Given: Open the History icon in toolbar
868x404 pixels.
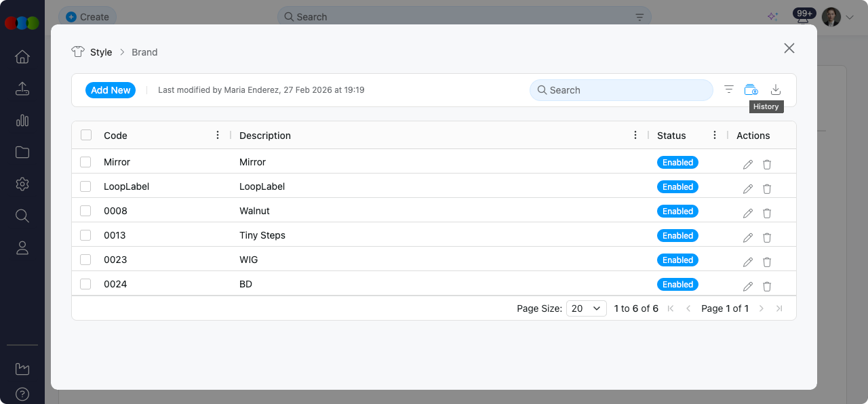Looking at the screenshot, I should (751, 89).
